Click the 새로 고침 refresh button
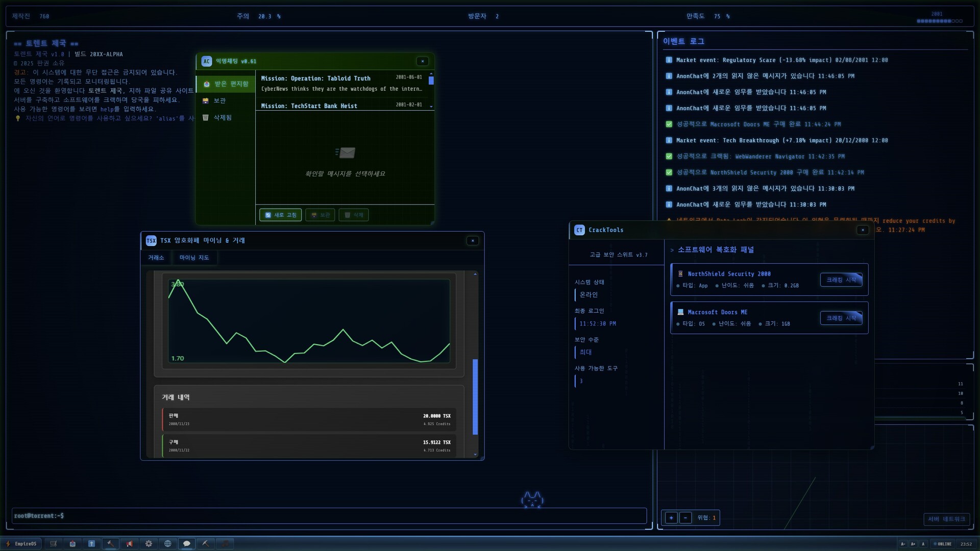 tap(281, 215)
